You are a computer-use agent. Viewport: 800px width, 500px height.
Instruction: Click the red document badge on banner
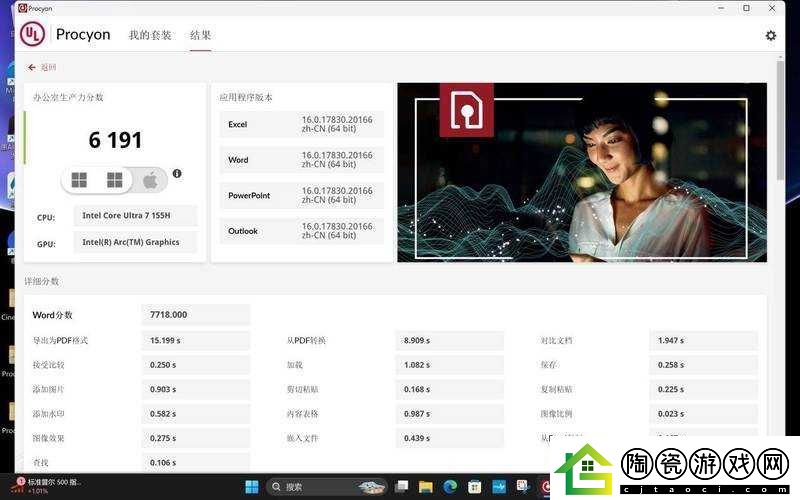tap(466, 110)
